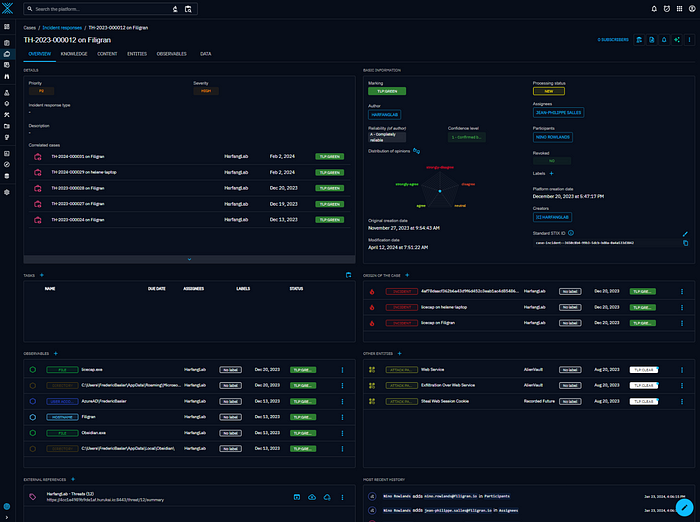Click the OpenCTI logo in top-left
700x522 pixels.
pyautogui.click(x=7, y=9)
